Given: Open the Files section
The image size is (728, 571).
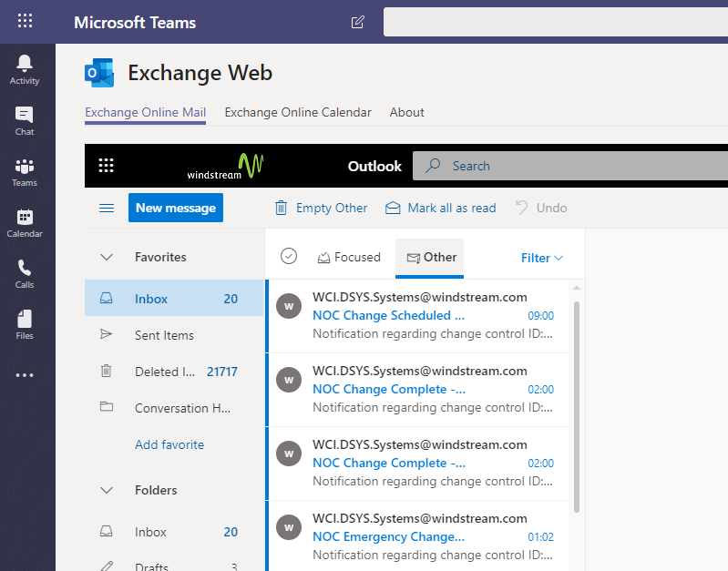Looking at the screenshot, I should [25, 325].
